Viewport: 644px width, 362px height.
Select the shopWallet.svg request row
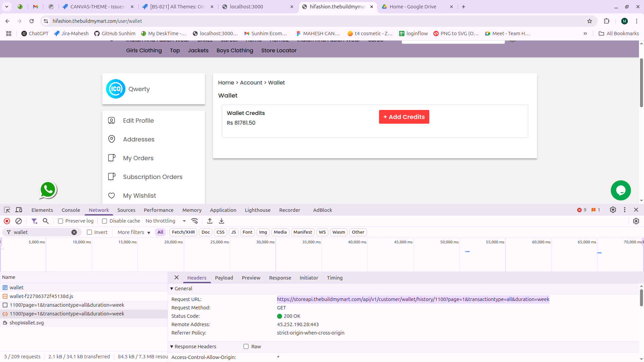[84, 323]
